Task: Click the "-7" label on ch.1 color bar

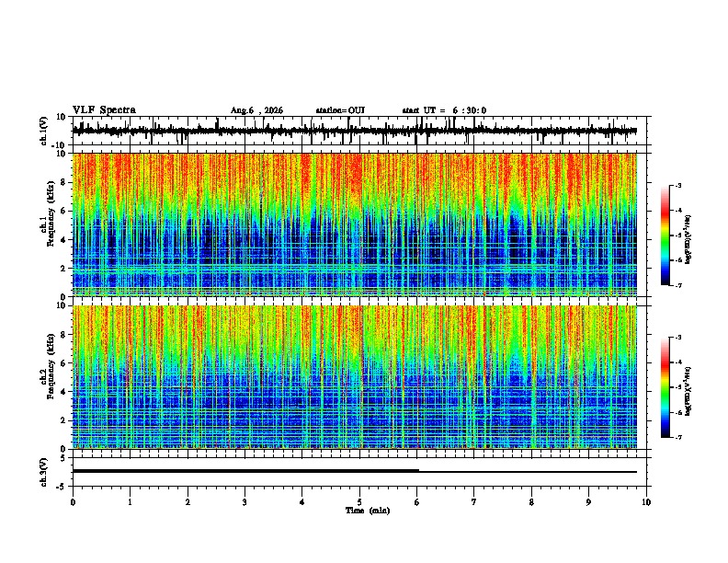Action: pyautogui.click(x=677, y=285)
